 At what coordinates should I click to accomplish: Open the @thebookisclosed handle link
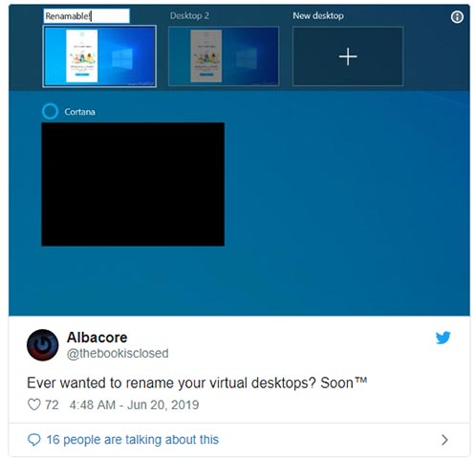tap(118, 354)
